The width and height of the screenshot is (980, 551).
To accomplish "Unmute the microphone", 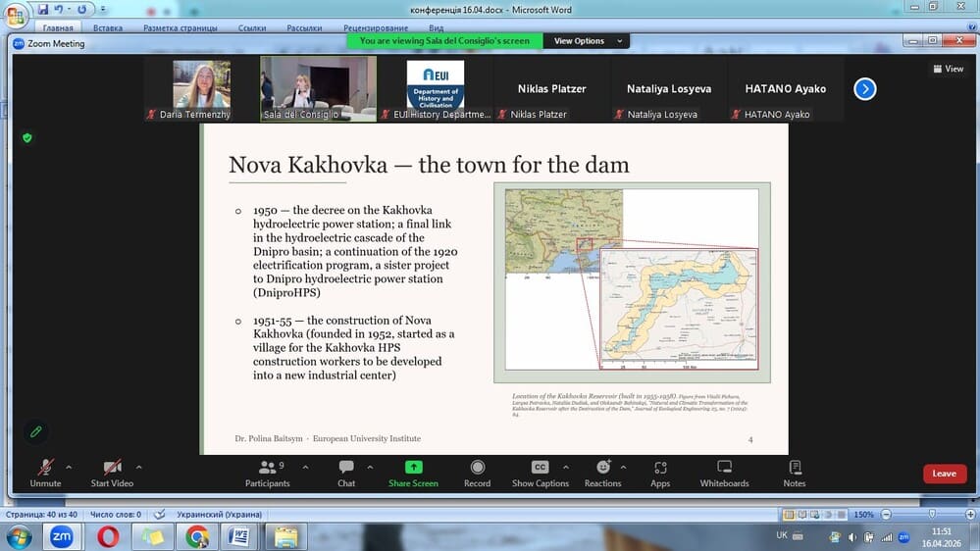I will [x=45, y=473].
